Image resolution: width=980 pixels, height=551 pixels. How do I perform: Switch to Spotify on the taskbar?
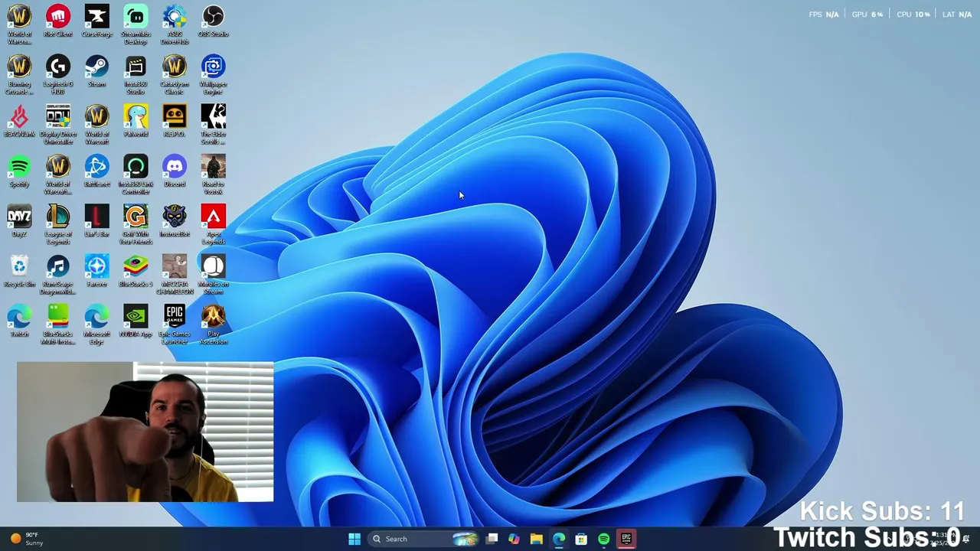(x=603, y=539)
